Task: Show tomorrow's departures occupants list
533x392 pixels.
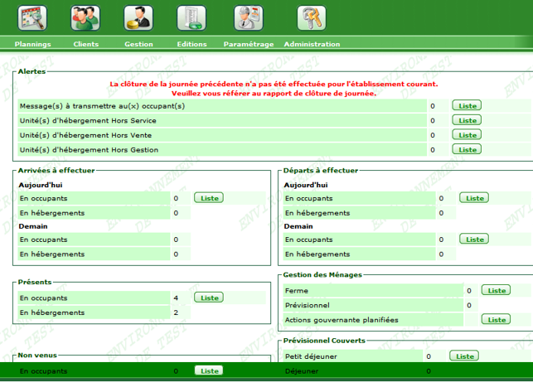Action: 474,240
